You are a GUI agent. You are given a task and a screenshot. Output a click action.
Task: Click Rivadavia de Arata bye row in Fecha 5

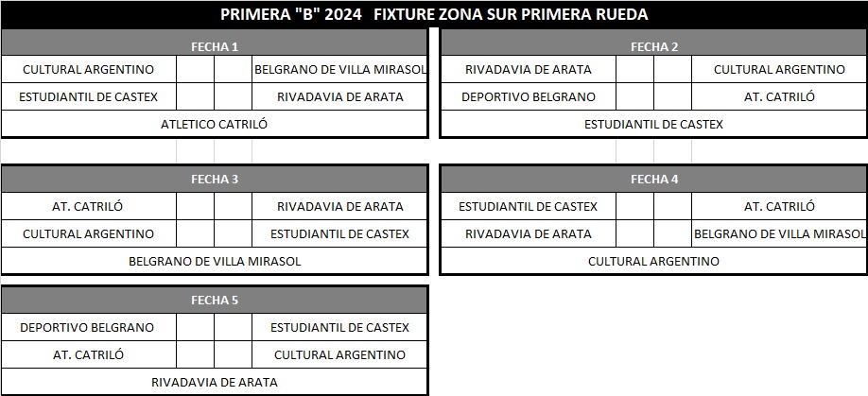[215, 382]
